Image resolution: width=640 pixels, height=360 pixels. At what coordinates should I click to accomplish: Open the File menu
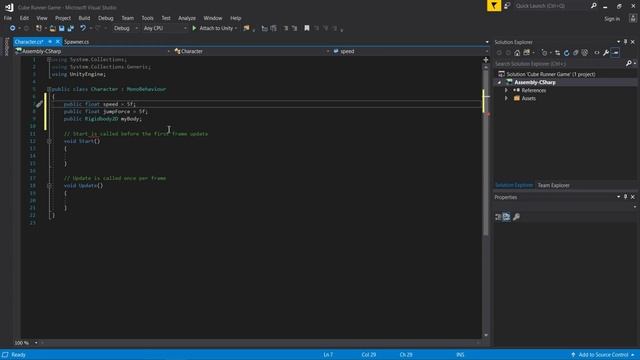(8, 18)
